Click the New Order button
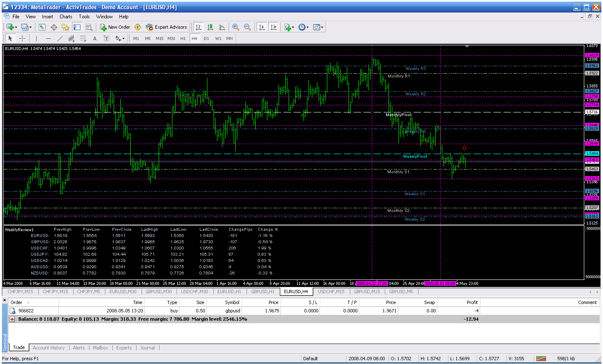Screen dimensions: 603x364 pos(115,27)
